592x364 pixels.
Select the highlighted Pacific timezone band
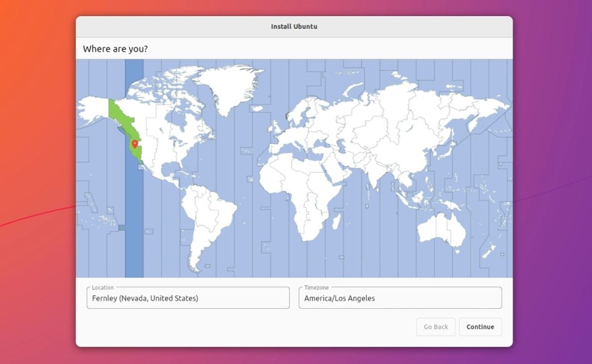click(135, 207)
